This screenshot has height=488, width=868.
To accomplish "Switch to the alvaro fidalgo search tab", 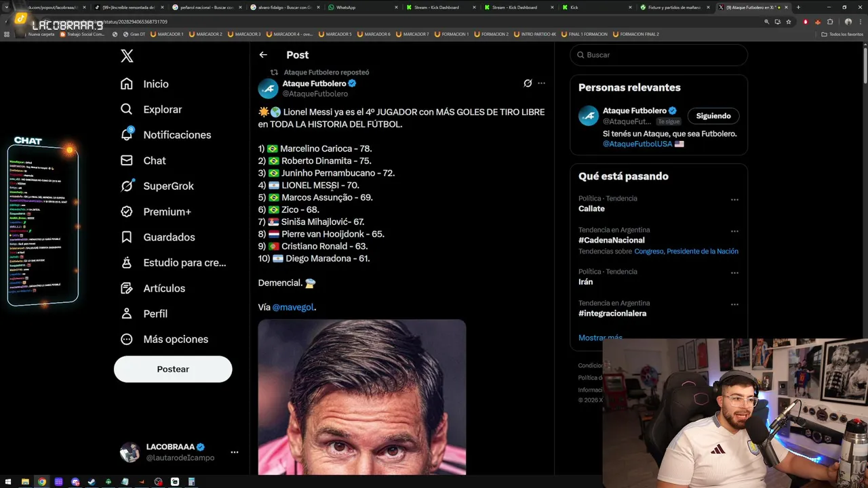I will (284, 7).
